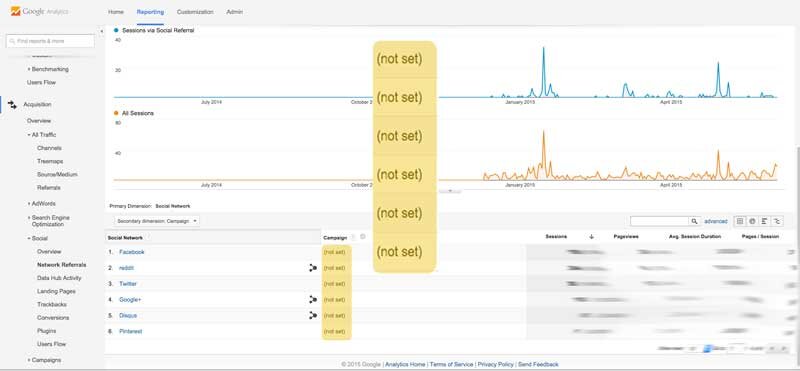The height and width of the screenshot is (371, 800).
Task: Open the Plugins report
Action: (x=46, y=331)
